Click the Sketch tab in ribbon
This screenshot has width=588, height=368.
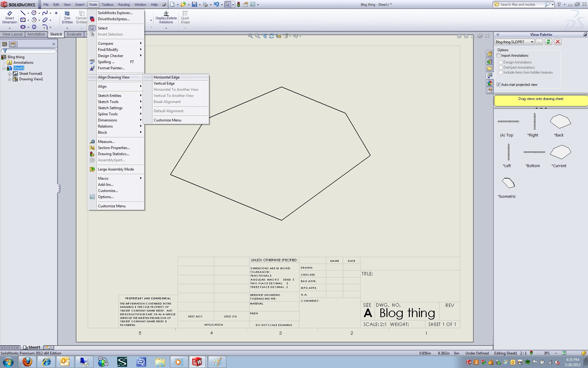(55, 34)
